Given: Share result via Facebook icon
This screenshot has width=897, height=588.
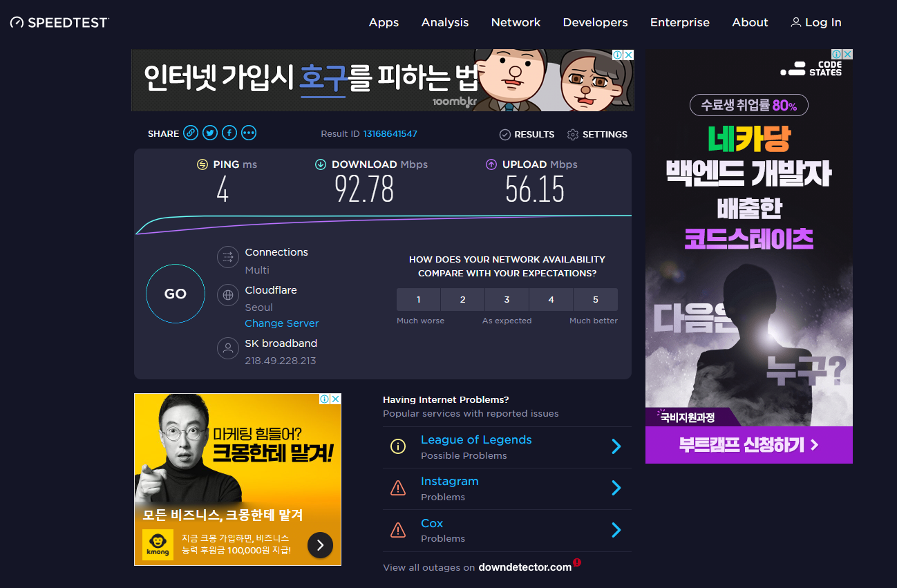Looking at the screenshot, I should (229, 133).
